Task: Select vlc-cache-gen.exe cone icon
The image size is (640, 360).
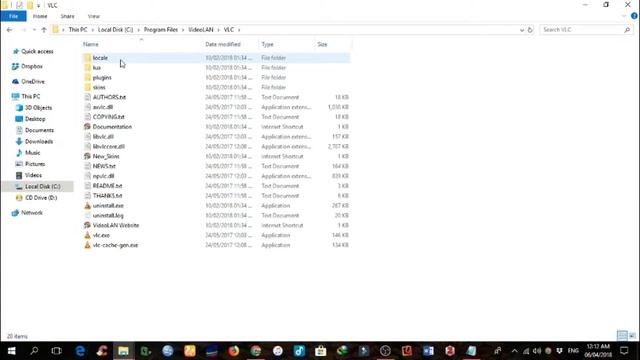Action: (x=87, y=245)
